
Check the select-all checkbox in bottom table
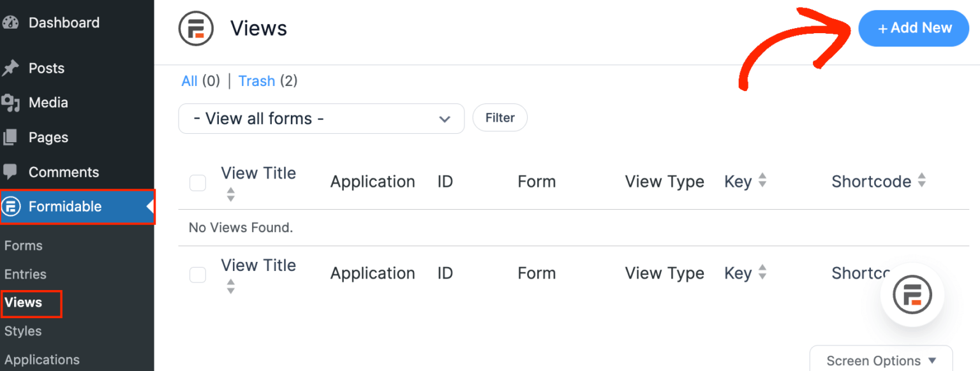[198, 275]
